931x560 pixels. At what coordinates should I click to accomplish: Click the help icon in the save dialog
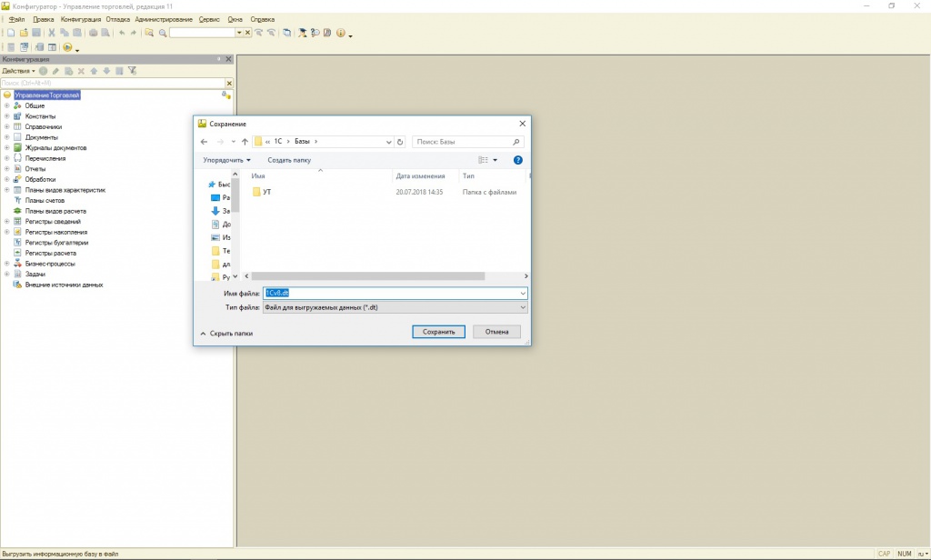tap(517, 160)
